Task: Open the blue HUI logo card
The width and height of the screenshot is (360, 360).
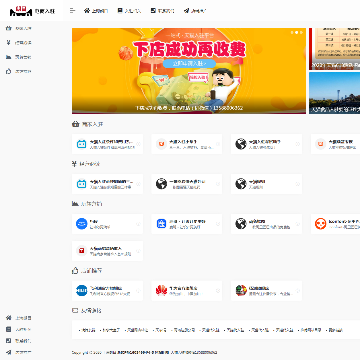Action: (x=107, y=291)
